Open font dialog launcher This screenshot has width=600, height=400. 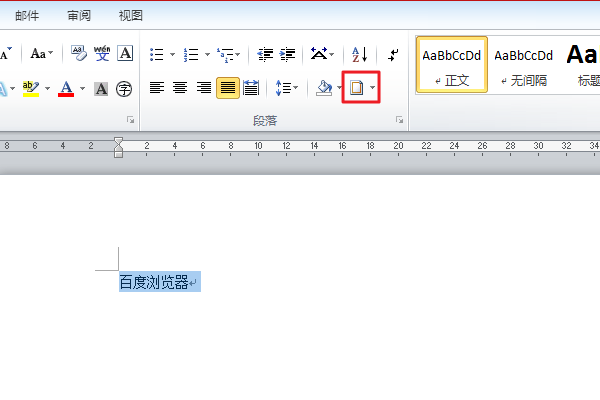(x=130, y=120)
